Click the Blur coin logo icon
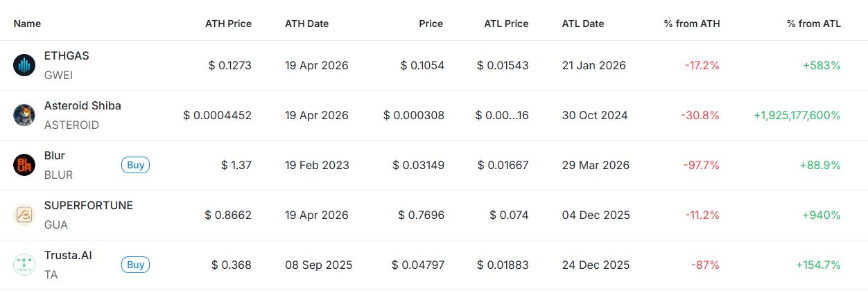The width and height of the screenshot is (868, 291). tap(24, 165)
